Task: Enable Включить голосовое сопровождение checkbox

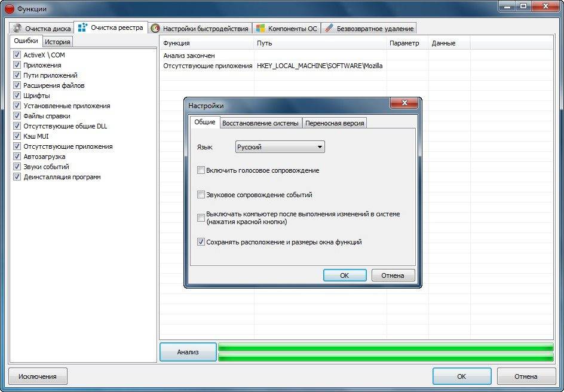Action: (x=201, y=170)
